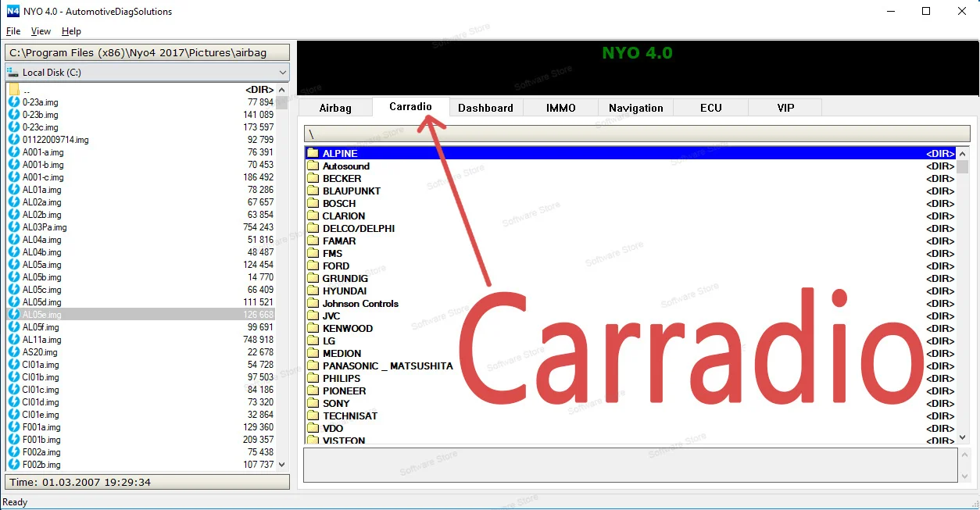The image size is (980, 510).
Task: Select the 0-23c.img file icon
Action: [14, 127]
